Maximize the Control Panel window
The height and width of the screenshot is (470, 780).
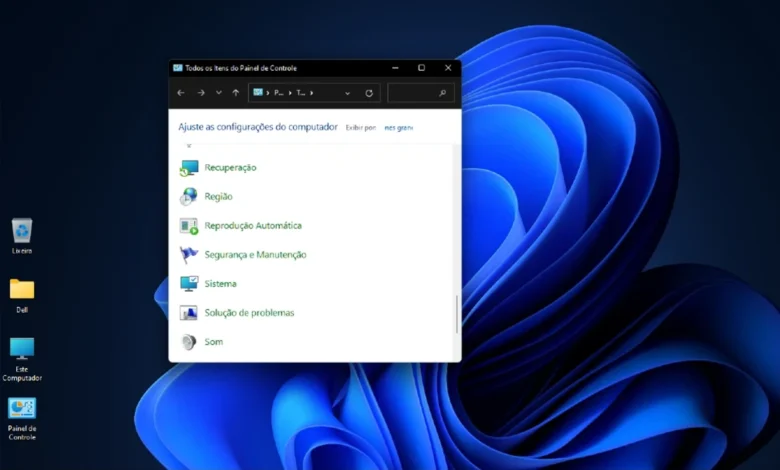[x=421, y=68]
